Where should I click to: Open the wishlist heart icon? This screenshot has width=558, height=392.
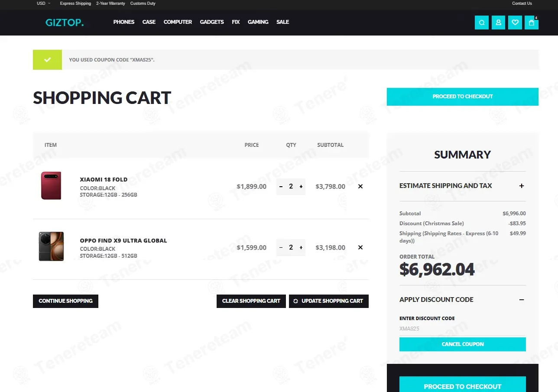click(515, 23)
